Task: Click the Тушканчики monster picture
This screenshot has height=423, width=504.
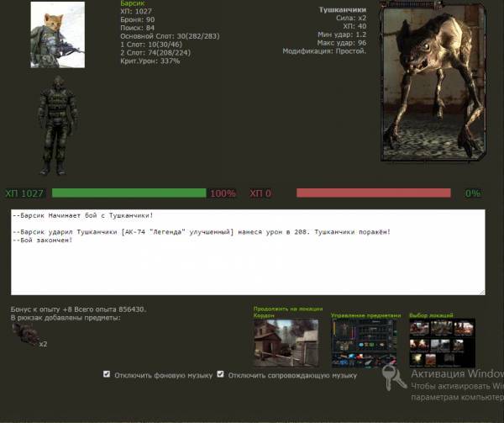Action: point(433,81)
